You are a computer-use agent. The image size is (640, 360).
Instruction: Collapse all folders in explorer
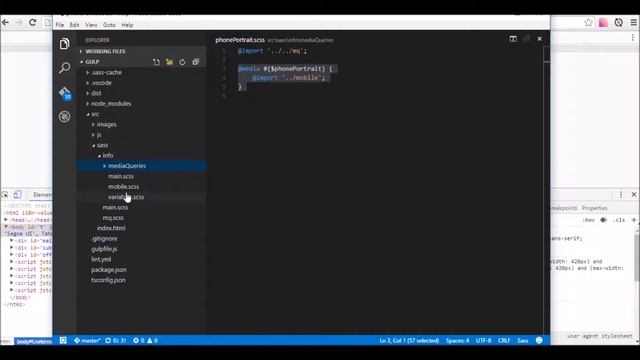point(196,62)
